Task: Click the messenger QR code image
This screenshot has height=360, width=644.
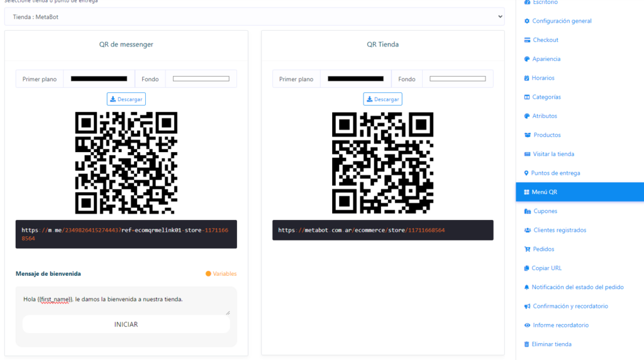Action: [x=126, y=163]
